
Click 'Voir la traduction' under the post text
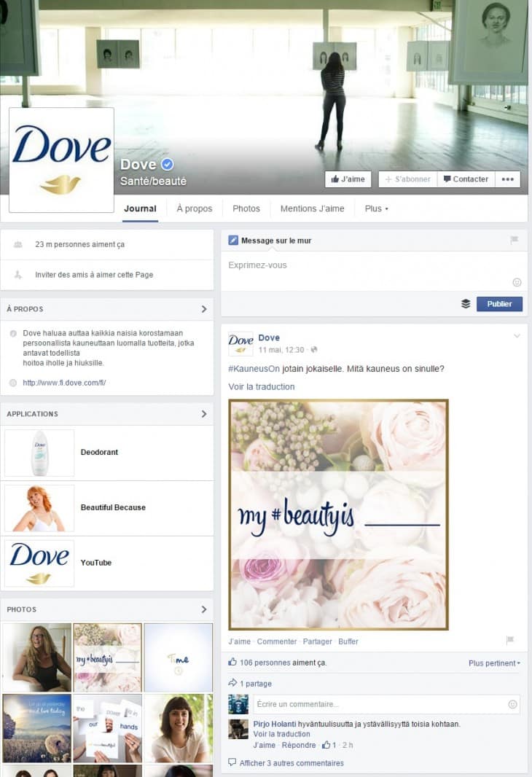coord(262,386)
